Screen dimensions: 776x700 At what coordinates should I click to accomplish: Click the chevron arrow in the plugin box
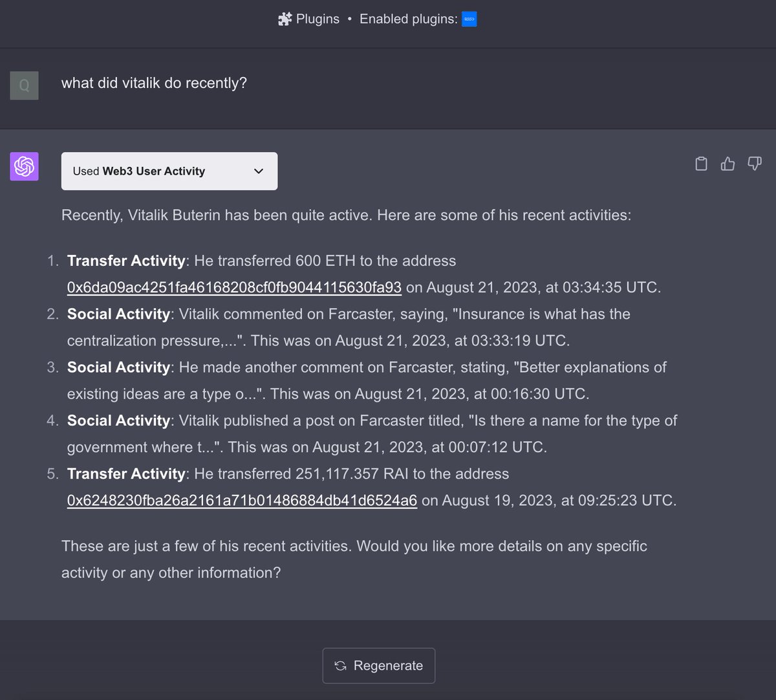[259, 171]
